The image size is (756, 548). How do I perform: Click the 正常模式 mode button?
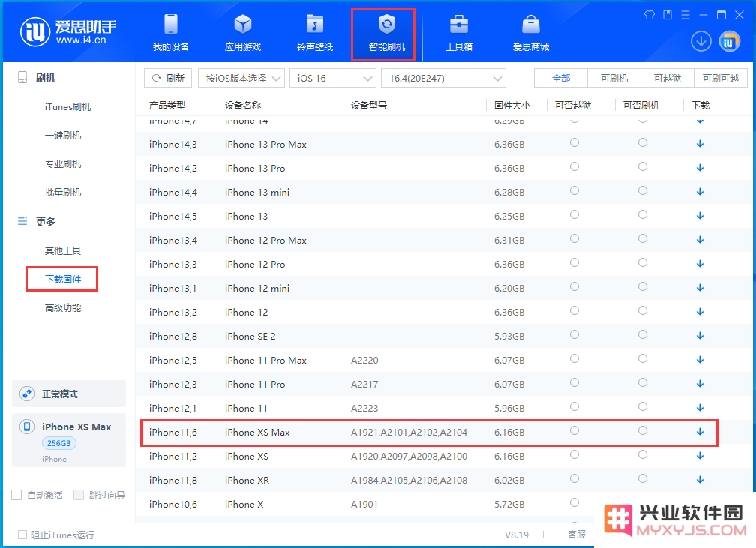pos(69,394)
